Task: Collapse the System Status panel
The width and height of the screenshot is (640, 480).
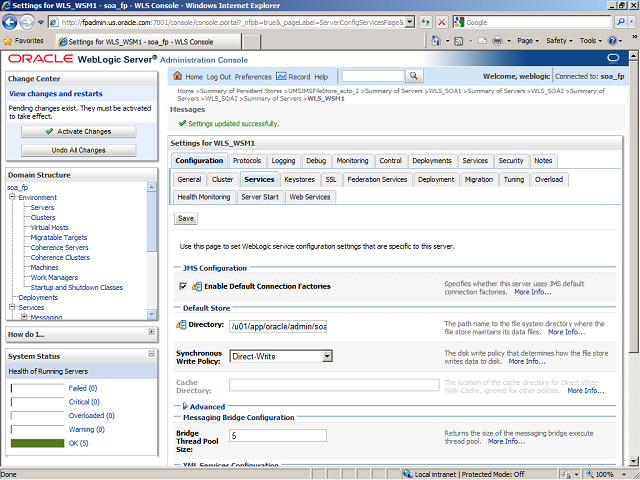Action: tap(151, 355)
